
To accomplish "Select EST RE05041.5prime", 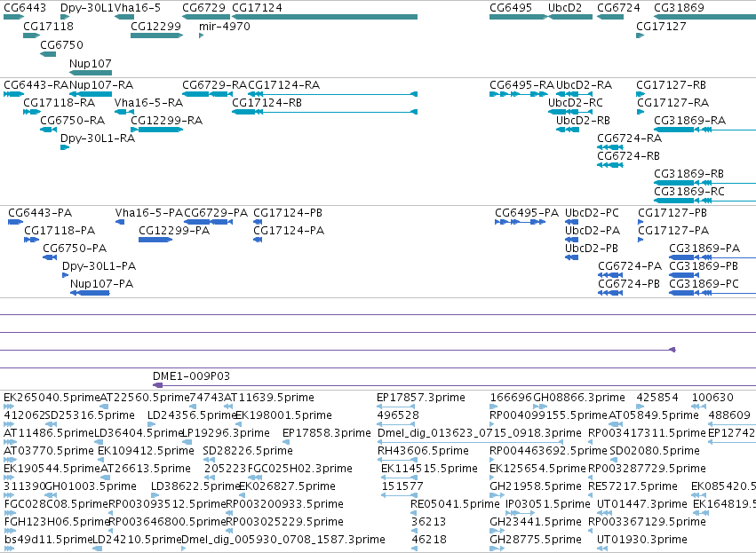I will [x=455, y=504].
